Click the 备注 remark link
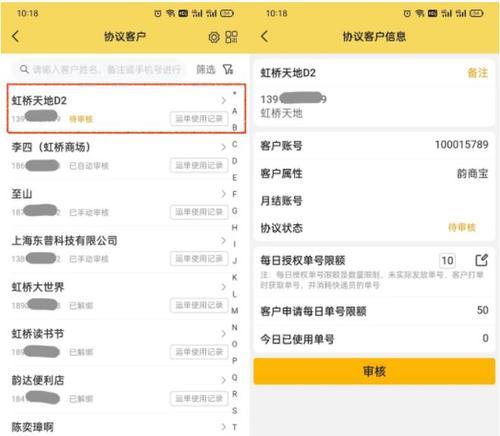This screenshot has width=500, height=436. point(478,73)
